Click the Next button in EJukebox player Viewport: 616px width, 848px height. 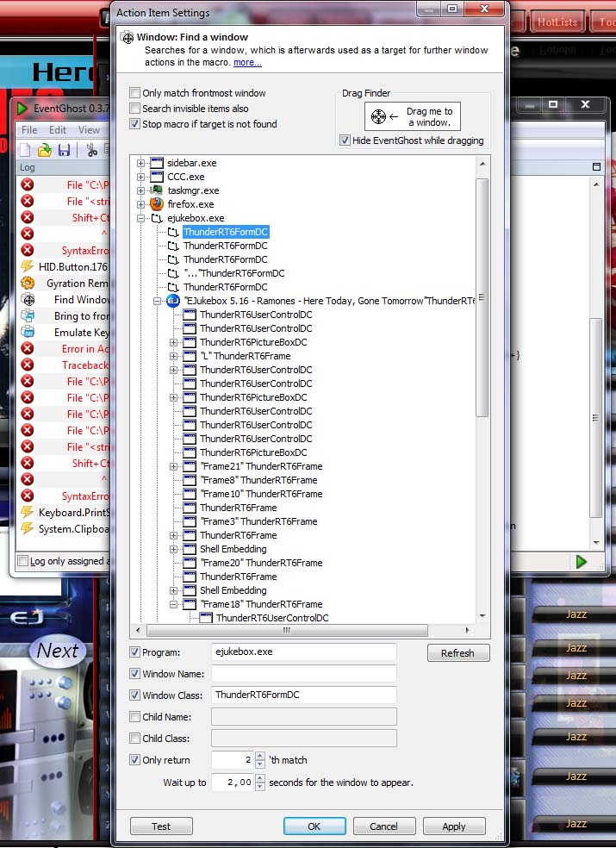click(58, 651)
